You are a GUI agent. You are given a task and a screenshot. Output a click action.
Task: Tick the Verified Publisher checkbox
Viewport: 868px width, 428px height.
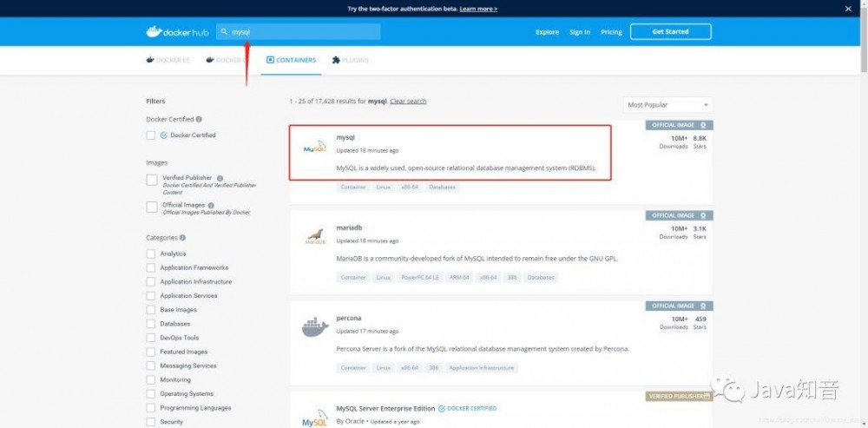point(152,180)
